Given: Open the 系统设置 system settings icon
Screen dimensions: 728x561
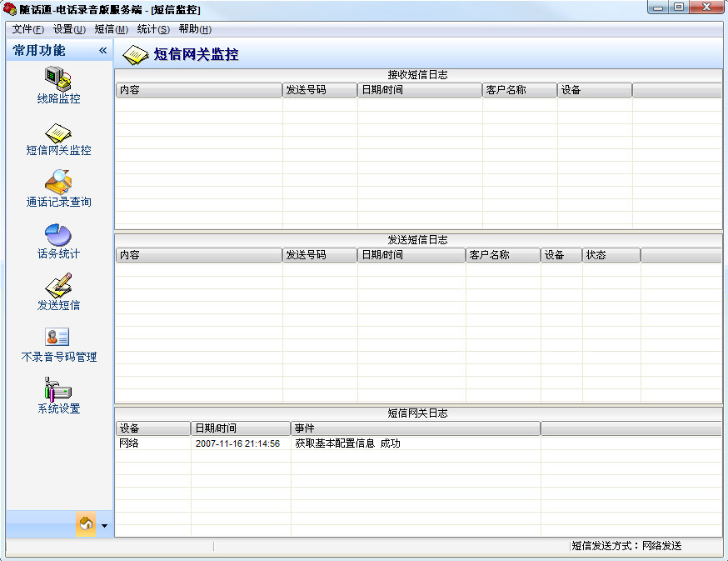Looking at the screenshot, I should pyautogui.click(x=58, y=389).
